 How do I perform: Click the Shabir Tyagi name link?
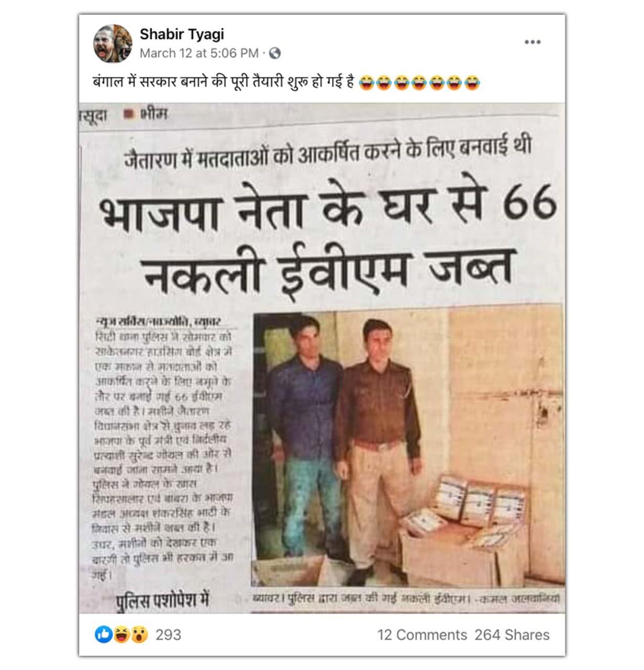pyautogui.click(x=182, y=35)
